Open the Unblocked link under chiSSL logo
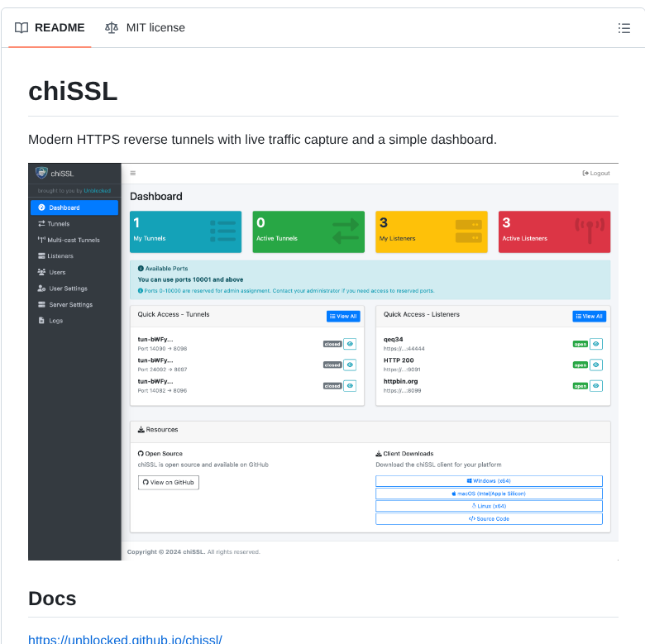 pyautogui.click(x=97, y=191)
